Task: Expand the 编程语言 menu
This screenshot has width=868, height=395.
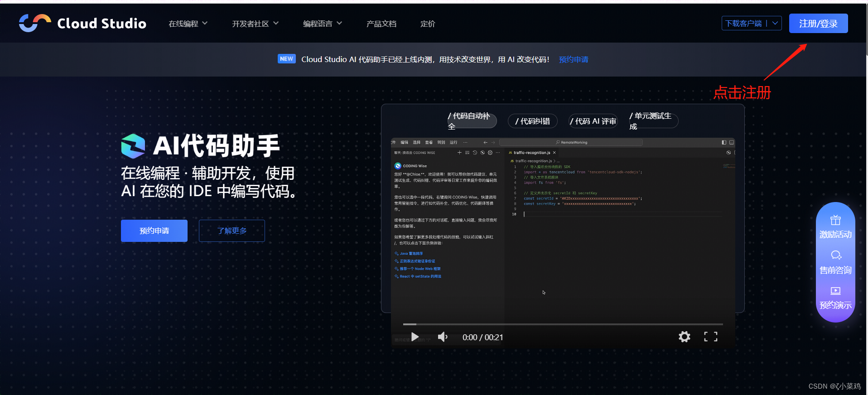Action: tap(322, 24)
